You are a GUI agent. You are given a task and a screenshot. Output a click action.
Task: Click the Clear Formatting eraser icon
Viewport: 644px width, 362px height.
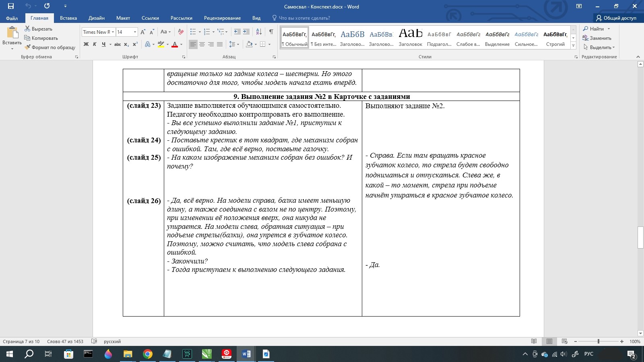[x=181, y=32]
